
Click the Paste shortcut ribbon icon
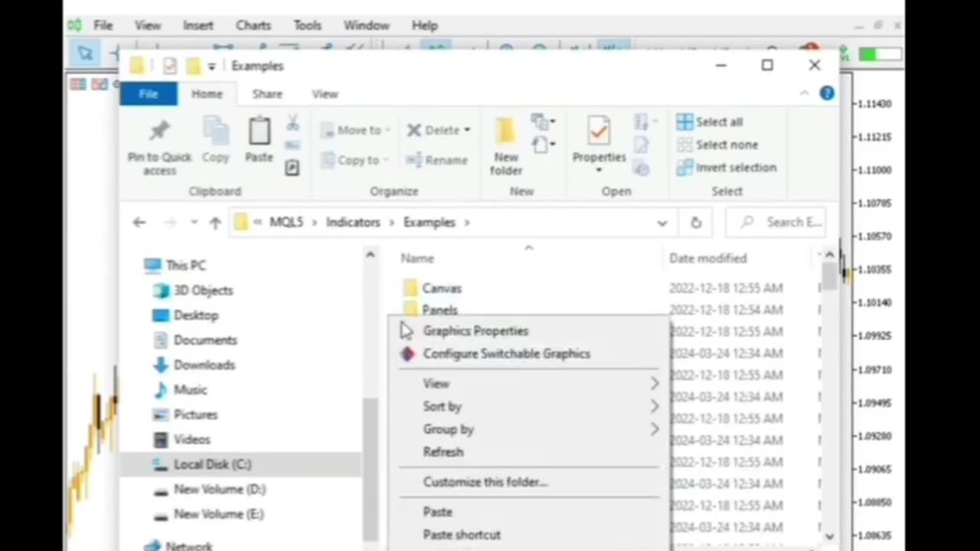pyautogui.click(x=292, y=168)
